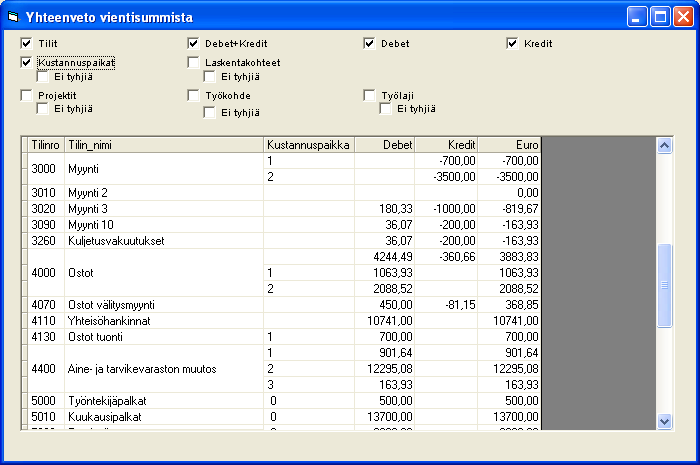Click the 12295,08 debet value
This screenshot has height=465, width=700.
(385, 369)
